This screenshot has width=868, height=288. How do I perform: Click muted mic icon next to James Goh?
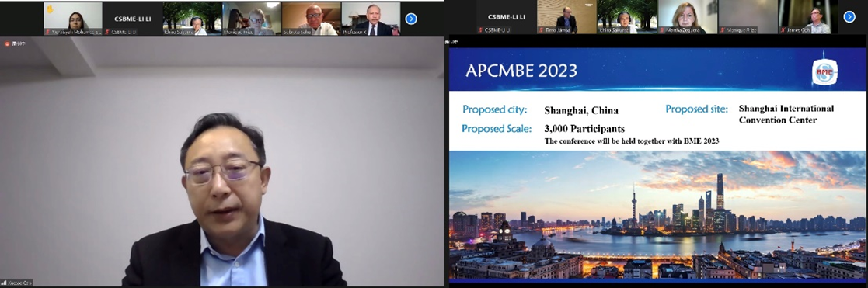[x=784, y=29]
